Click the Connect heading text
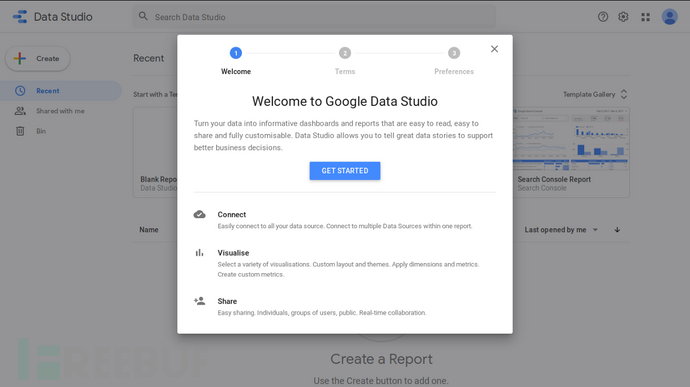This screenshot has height=387, width=690. pyautogui.click(x=231, y=214)
